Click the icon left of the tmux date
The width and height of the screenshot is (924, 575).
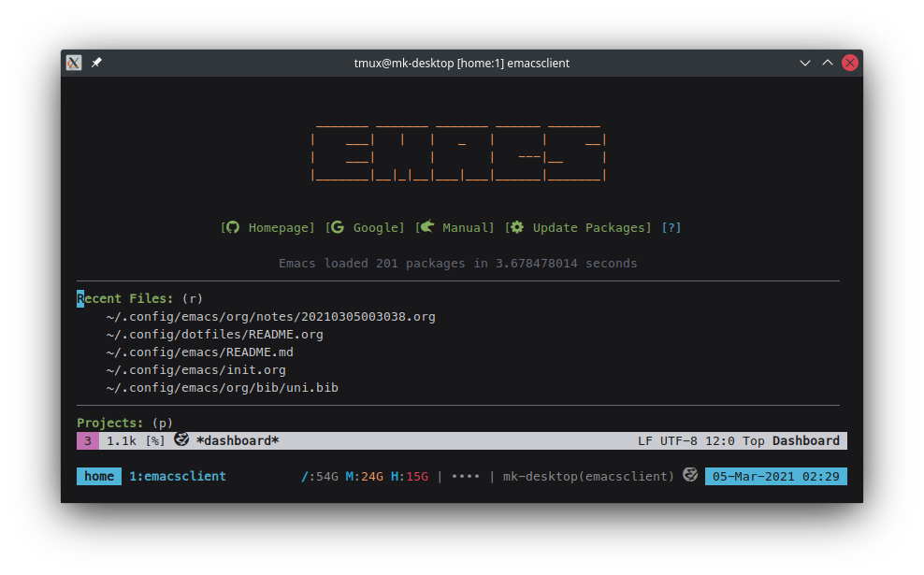pyautogui.click(x=690, y=475)
